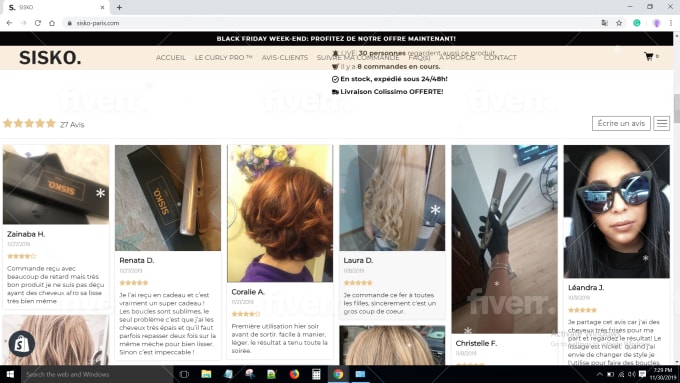Click the Écrire un avis button

621,124
